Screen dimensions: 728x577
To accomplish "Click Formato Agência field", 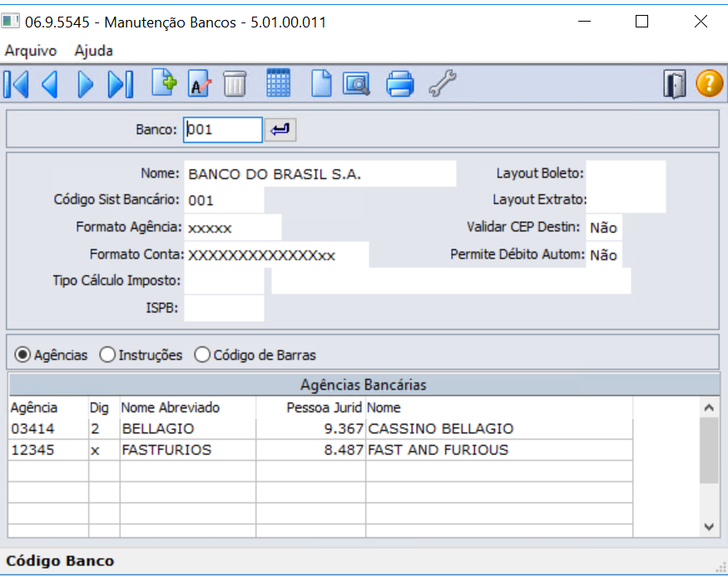I will click(233, 227).
